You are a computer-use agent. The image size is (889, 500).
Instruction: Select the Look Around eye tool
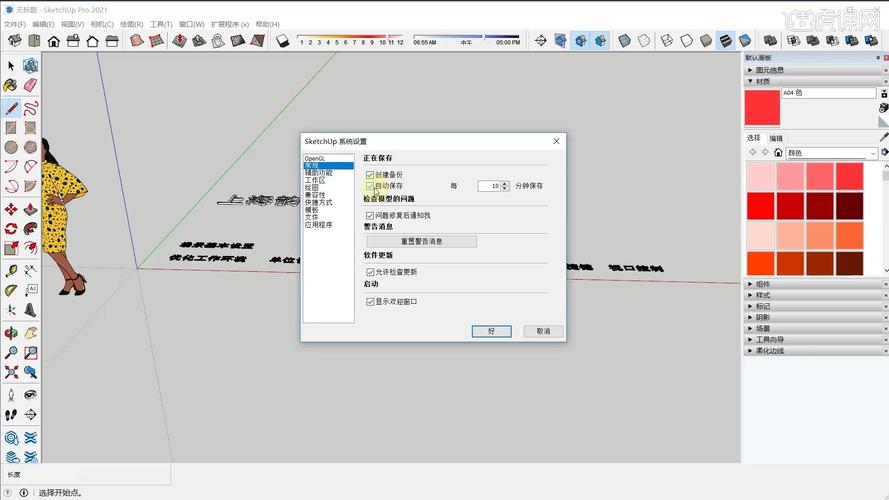click(30, 395)
